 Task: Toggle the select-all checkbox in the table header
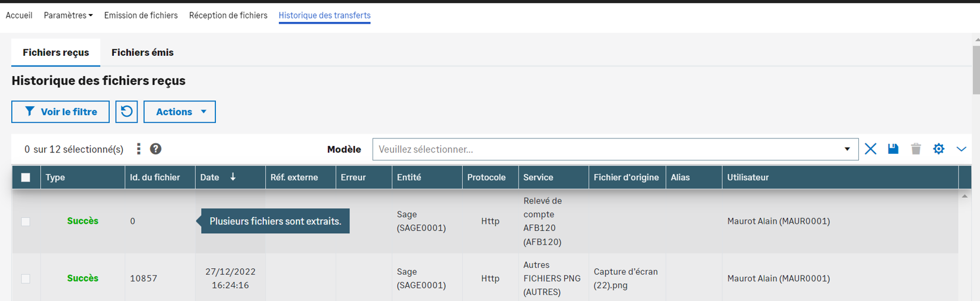tap(26, 178)
